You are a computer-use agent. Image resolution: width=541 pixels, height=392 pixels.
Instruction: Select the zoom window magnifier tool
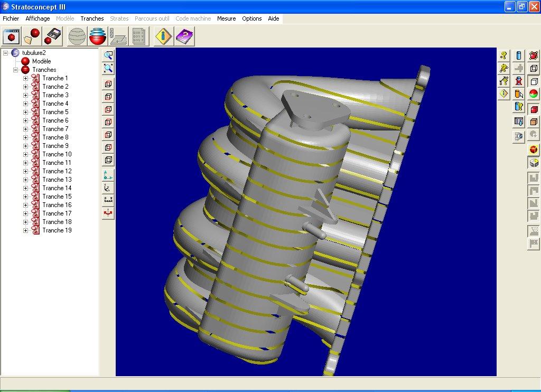(x=108, y=55)
